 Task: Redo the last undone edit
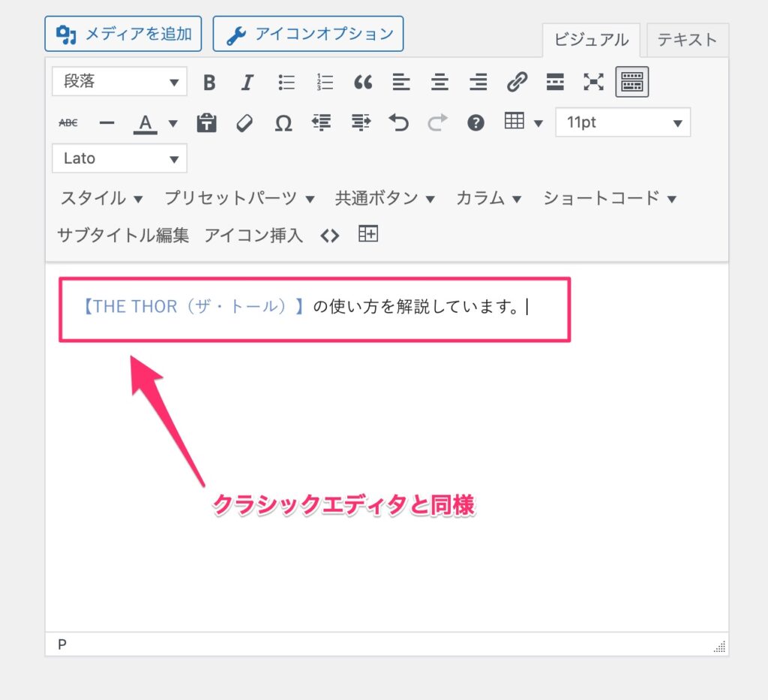(437, 122)
